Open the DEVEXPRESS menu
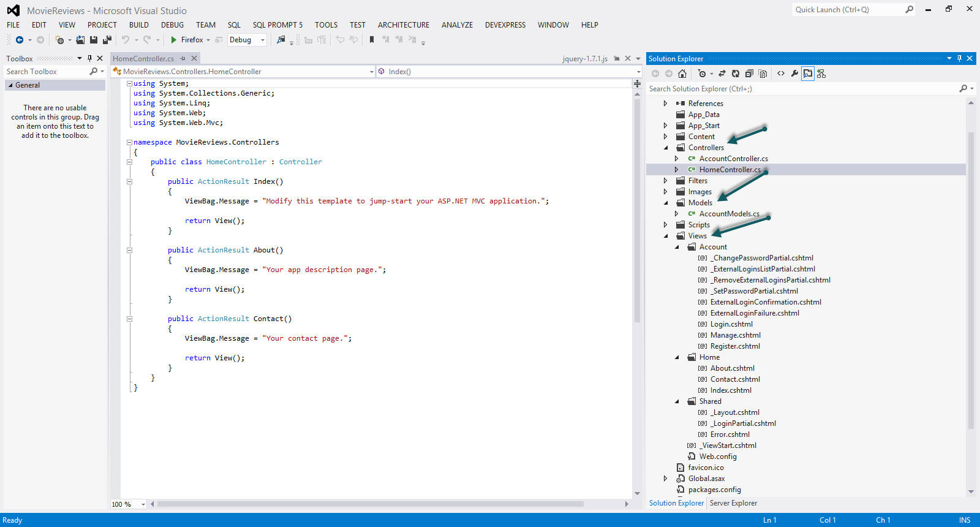 point(505,25)
